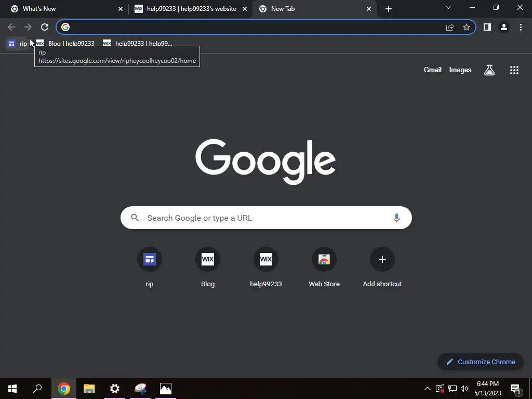The height and width of the screenshot is (399, 532).
Task: Open the Chrome profile icon
Action: pyautogui.click(x=504, y=27)
